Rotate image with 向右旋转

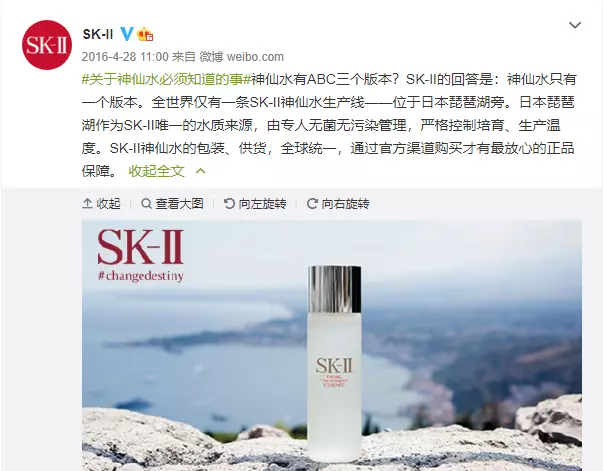[x=345, y=203]
